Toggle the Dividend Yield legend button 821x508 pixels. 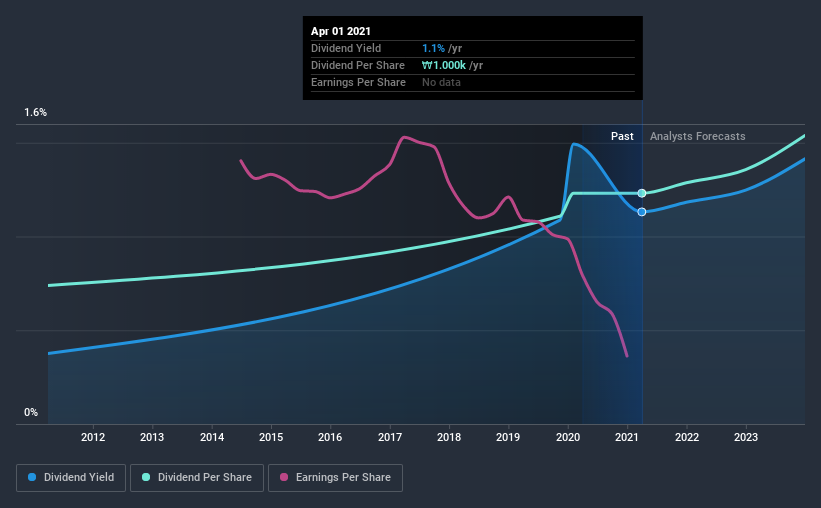[x=71, y=478]
